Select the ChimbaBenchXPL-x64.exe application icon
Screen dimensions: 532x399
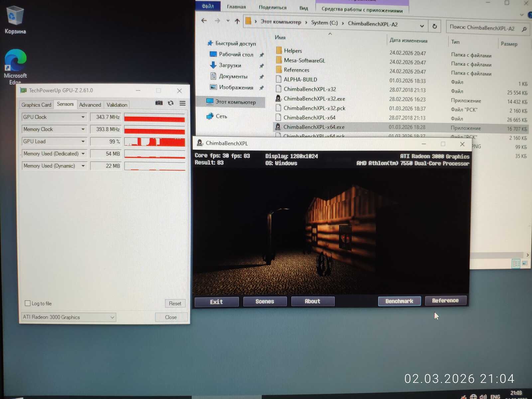point(278,127)
